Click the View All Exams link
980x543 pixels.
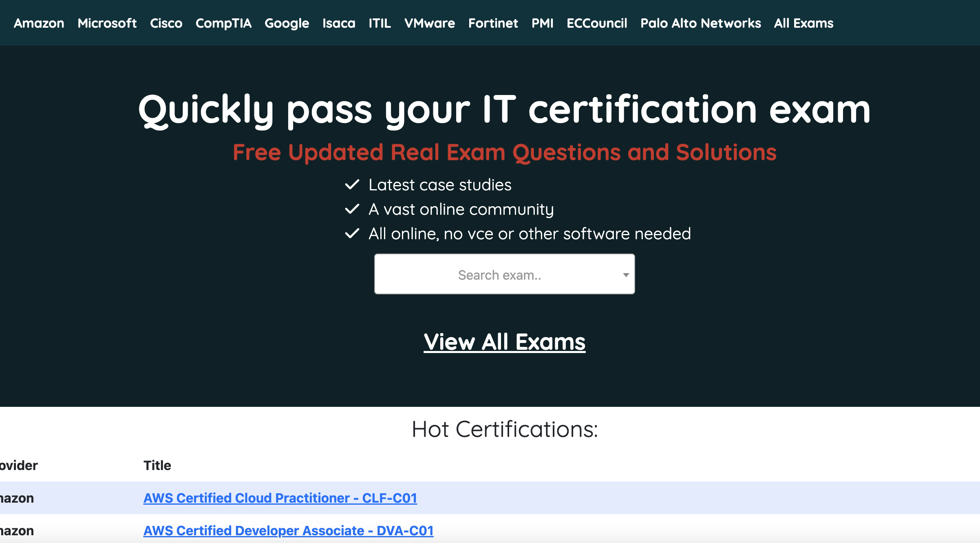coord(505,342)
